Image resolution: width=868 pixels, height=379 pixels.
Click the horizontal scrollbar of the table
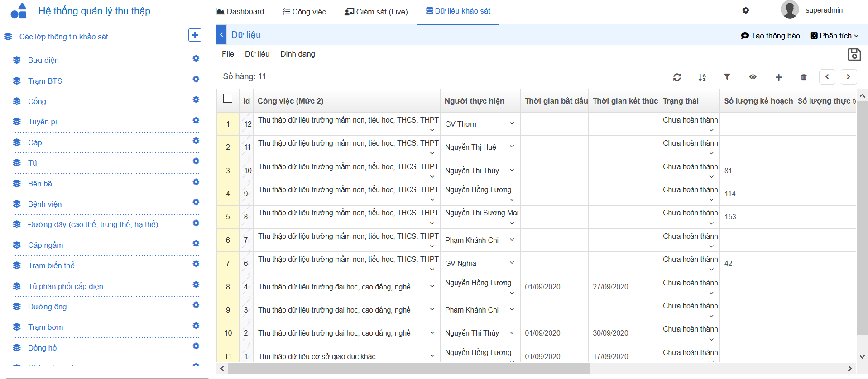pos(408,369)
